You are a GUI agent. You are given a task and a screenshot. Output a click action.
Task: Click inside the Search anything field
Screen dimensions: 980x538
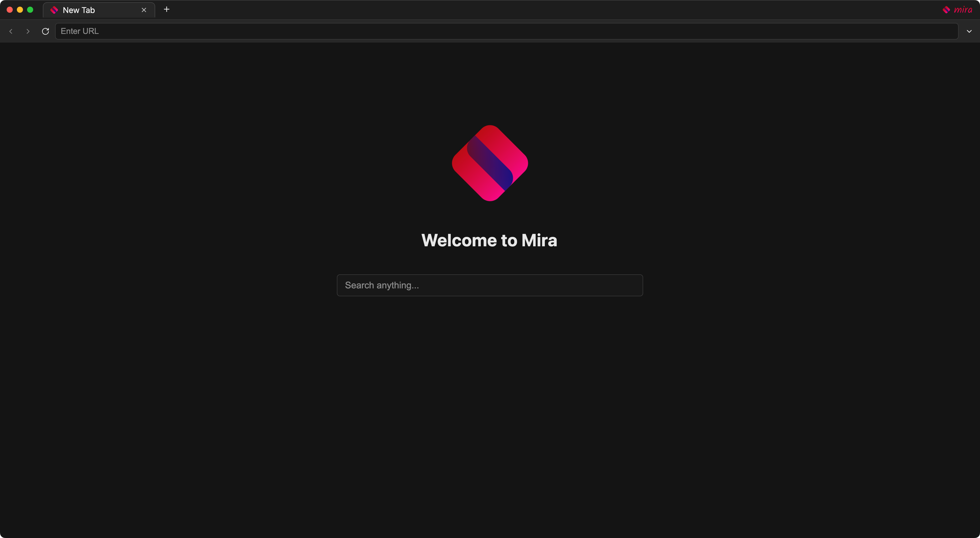coord(490,285)
